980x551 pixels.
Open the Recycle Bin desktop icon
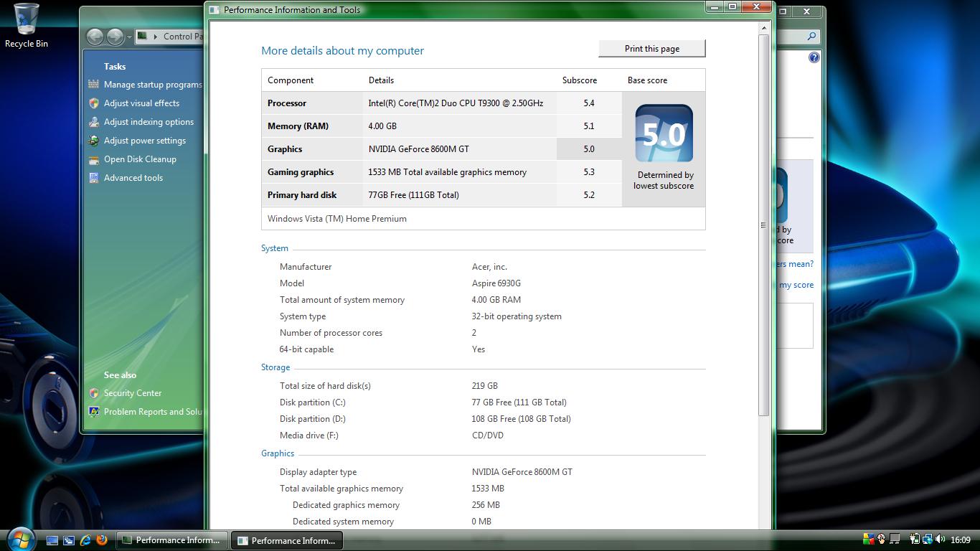[27, 25]
